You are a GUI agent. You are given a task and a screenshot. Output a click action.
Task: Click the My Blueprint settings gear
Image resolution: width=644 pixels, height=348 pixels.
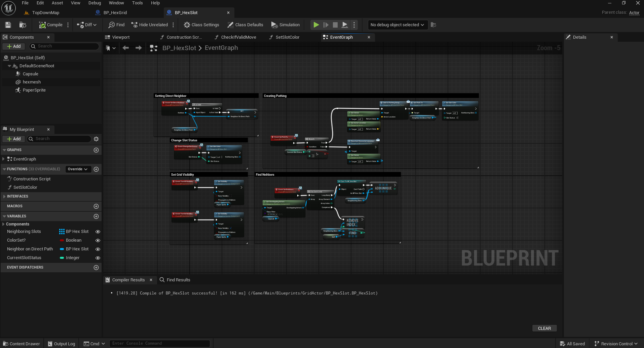96,139
